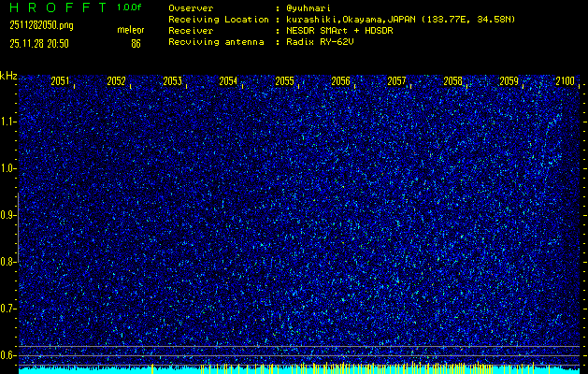The height and width of the screenshot is (374, 588).
Task: Click the 0.8 kHz axis label
Action: pyautogui.click(x=7, y=262)
